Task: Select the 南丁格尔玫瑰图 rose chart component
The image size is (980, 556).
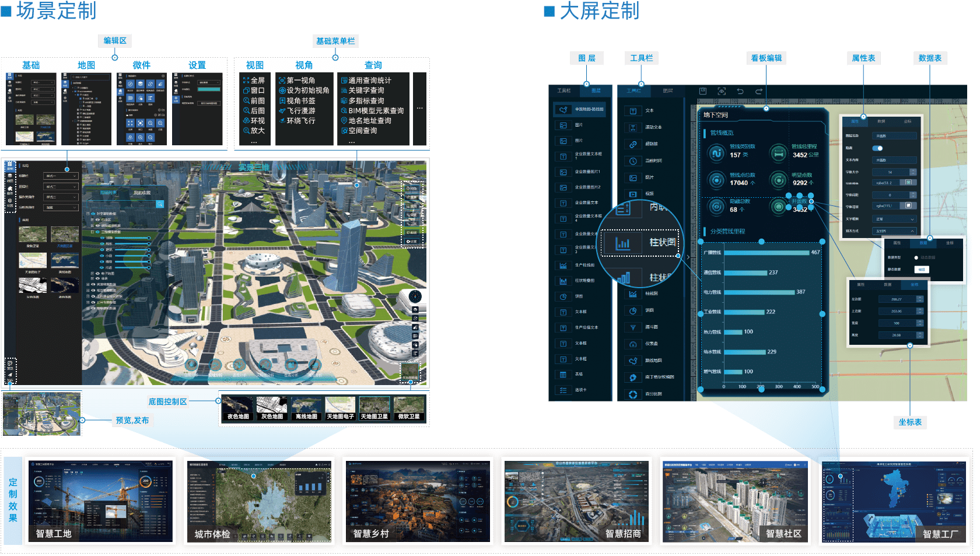Action: 633,377
